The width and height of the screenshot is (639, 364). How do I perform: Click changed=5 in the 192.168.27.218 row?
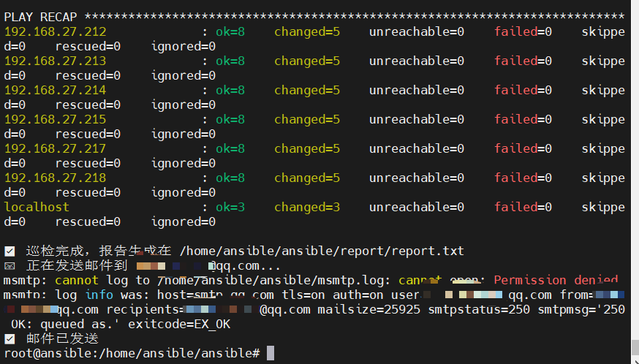[x=307, y=178]
